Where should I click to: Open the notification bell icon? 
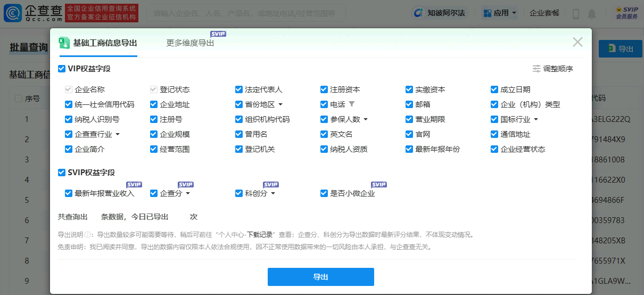coord(592,13)
